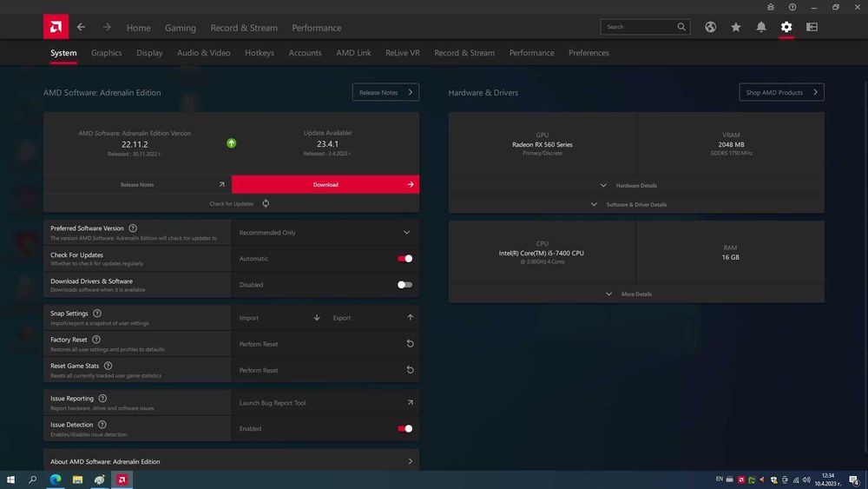
Task: Turn off the Issue Detection toggle
Action: [404, 428]
